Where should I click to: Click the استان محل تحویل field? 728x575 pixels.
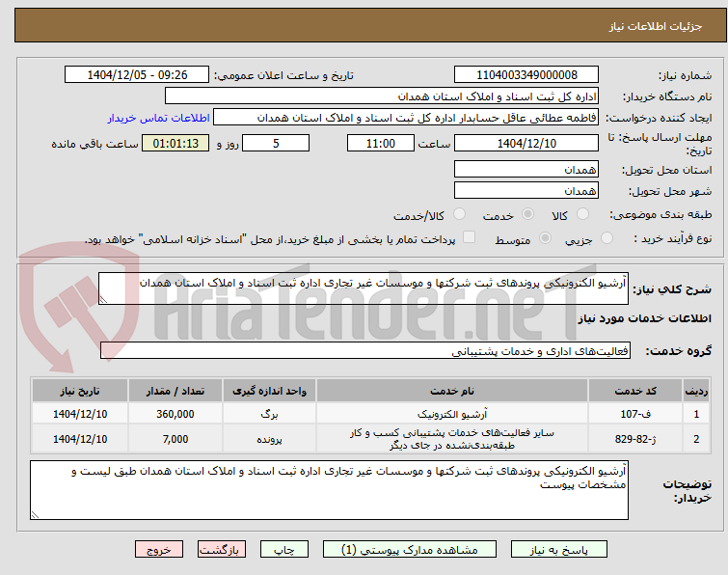[526, 170]
